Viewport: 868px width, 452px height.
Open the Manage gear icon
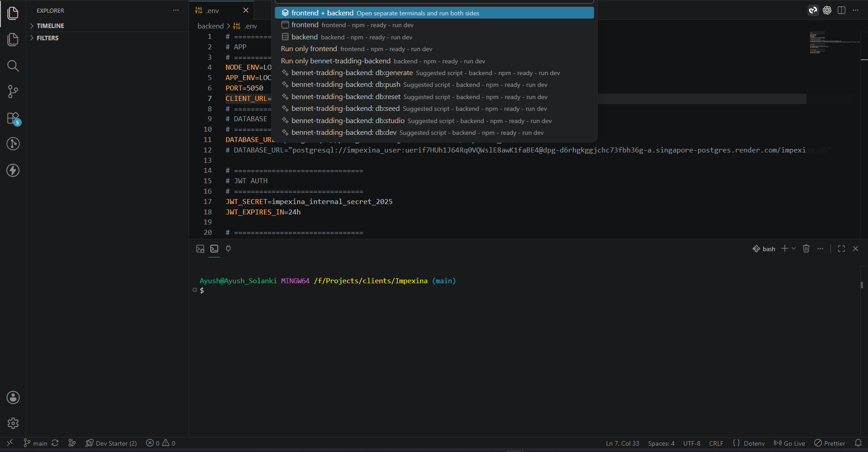coord(13,423)
